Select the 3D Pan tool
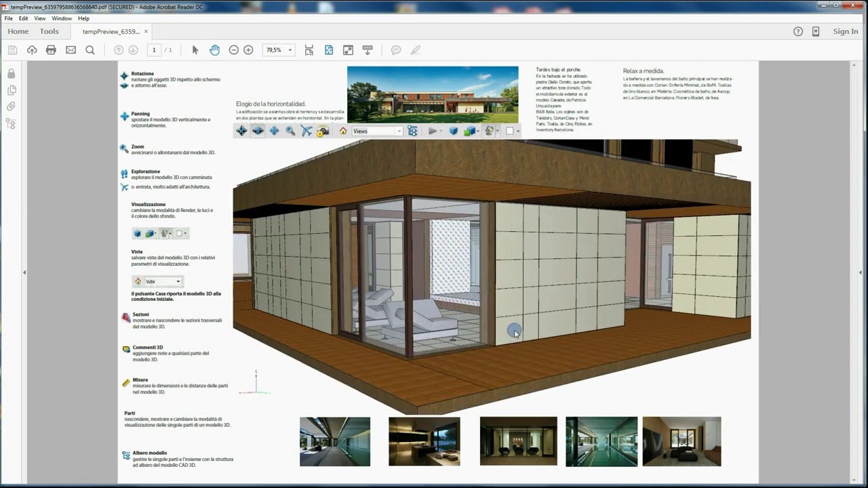 pos(274,131)
